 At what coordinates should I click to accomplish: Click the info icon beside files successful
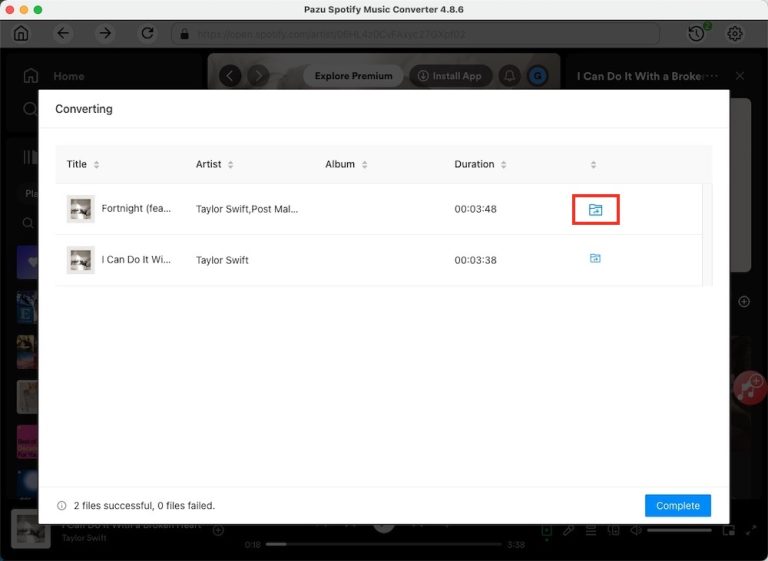(62, 506)
